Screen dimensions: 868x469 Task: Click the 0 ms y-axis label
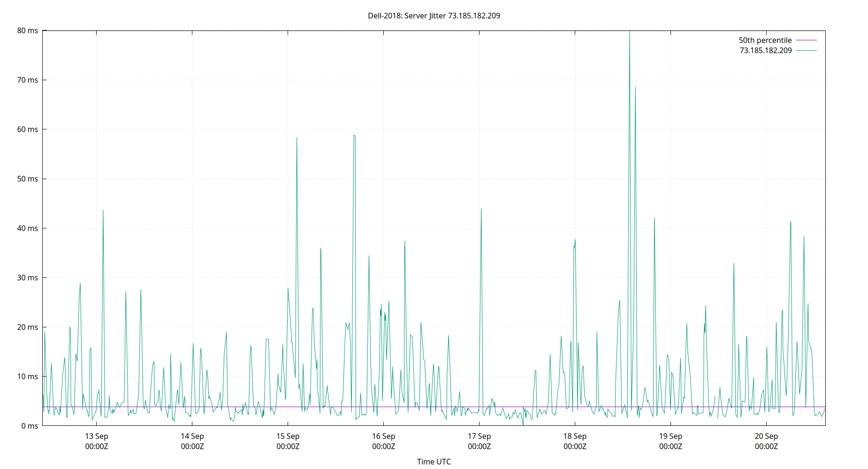click(x=30, y=426)
